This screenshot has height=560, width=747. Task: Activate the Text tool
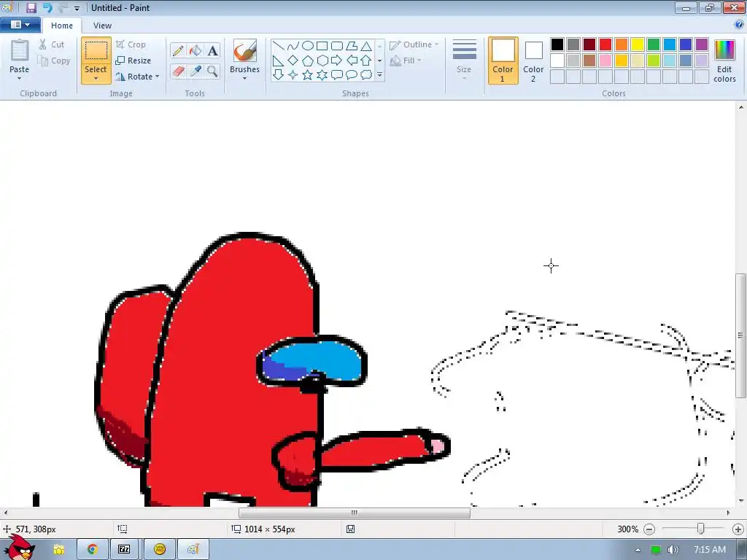point(212,50)
